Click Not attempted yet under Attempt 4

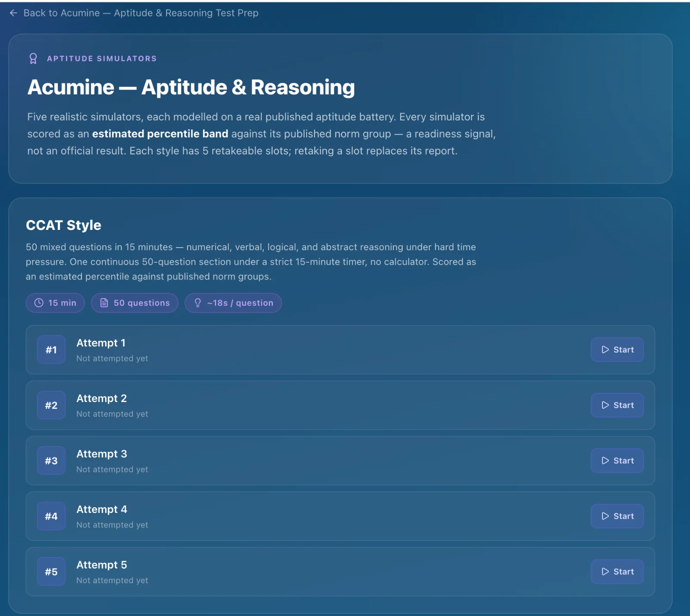point(112,525)
